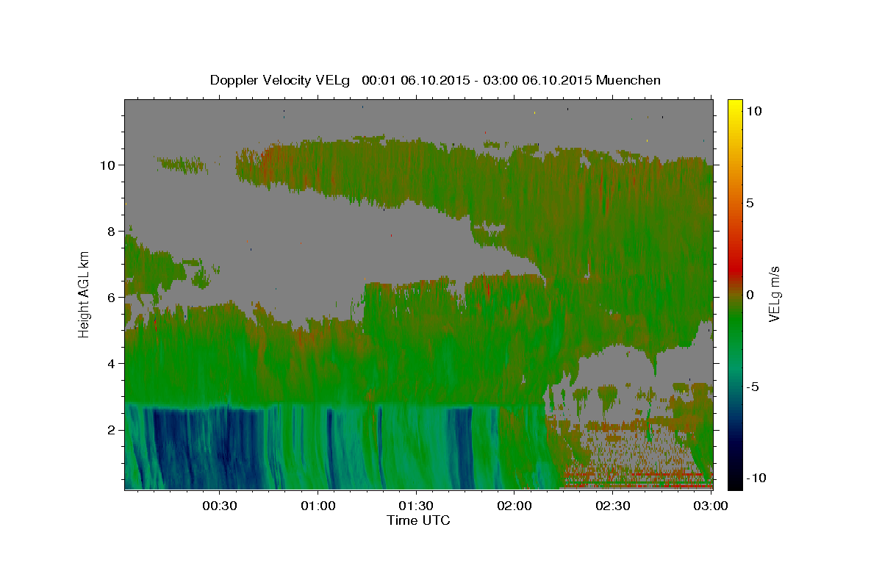Click the height axis label '10'
Image resolution: width=882 pixels, height=588 pixels.
click(109, 165)
